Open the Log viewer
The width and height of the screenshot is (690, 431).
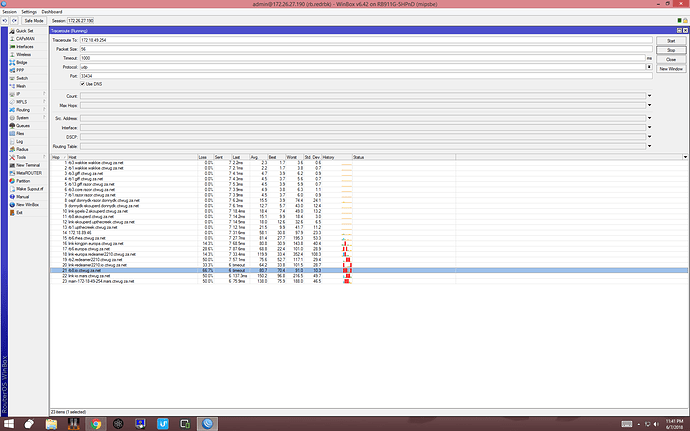pyautogui.click(x=17, y=141)
